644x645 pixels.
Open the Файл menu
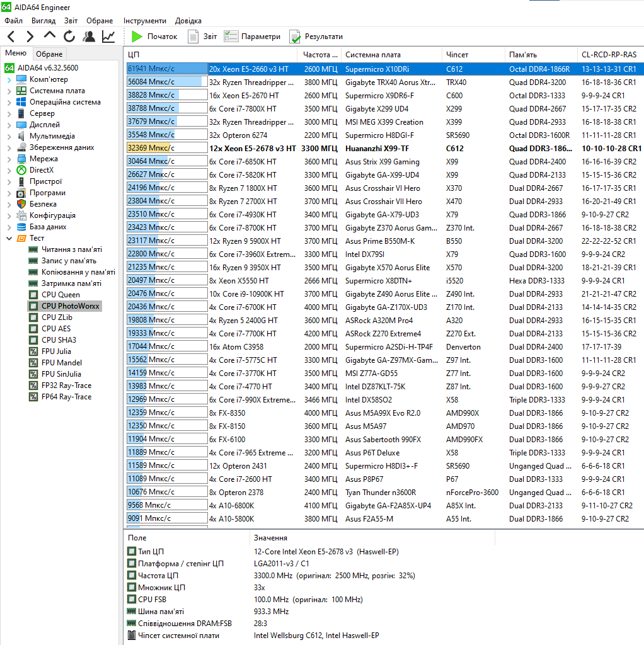14,21
